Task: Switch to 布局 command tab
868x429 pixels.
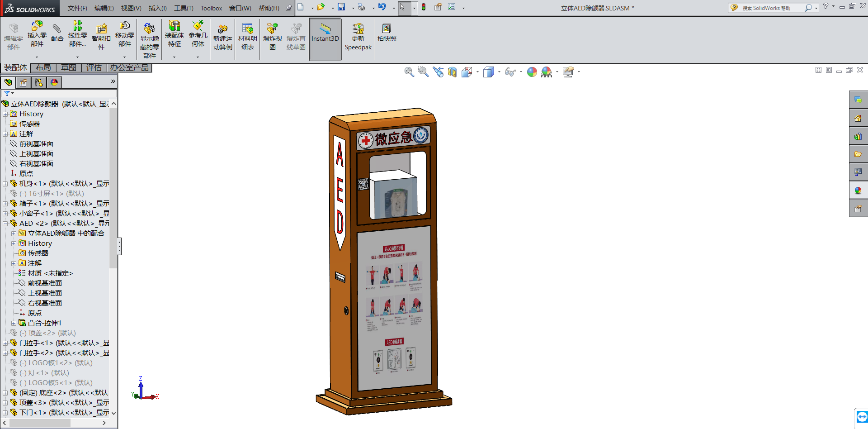Action: pos(43,68)
